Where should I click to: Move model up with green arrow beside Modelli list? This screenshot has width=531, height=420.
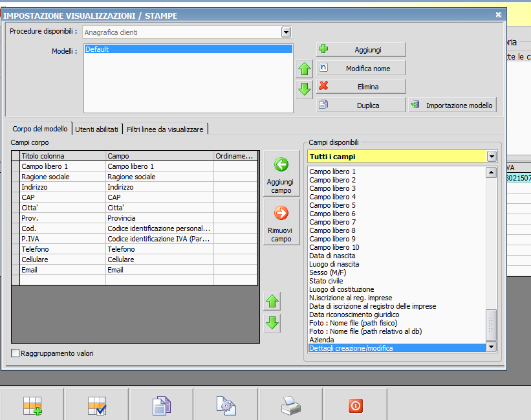(305, 69)
